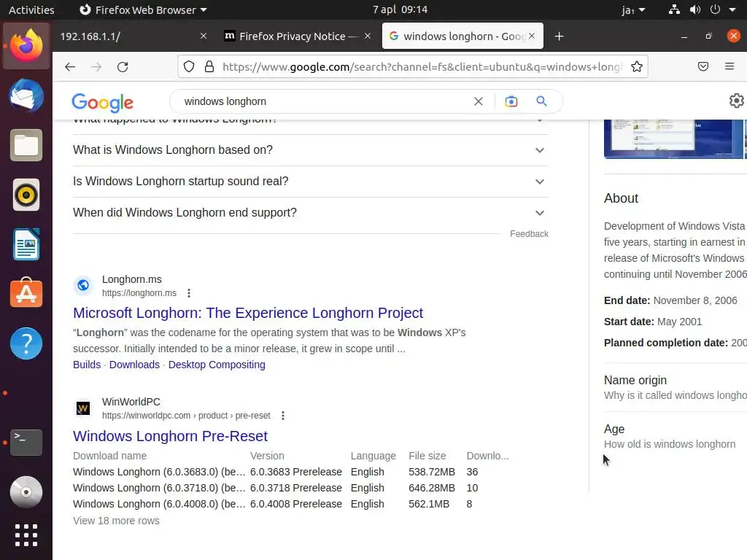This screenshot has width=747, height=560.
Task: Select the Windows Longhorn (6.0.3683.0) row
Action: pyautogui.click(x=290, y=472)
